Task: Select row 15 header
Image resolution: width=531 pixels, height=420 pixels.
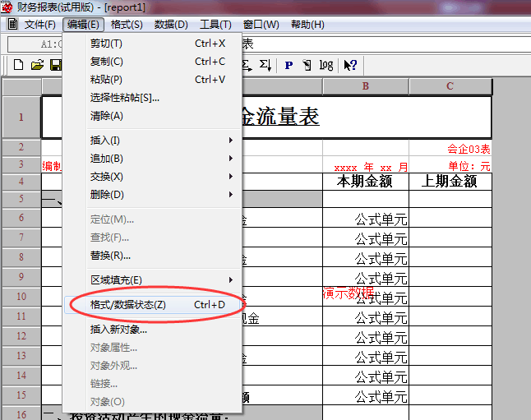Action: [21, 395]
